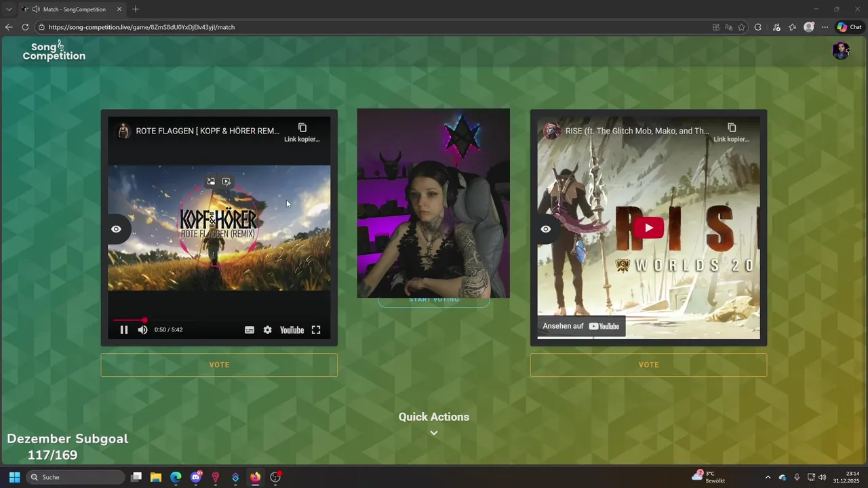Open Firefox from taskbar
The height and width of the screenshot is (488, 868).
tap(255, 477)
